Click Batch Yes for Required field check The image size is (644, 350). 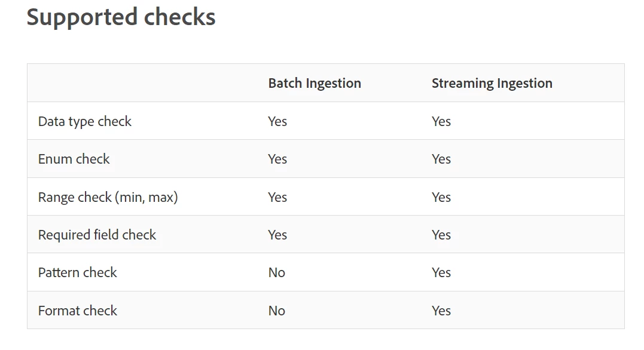(x=277, y=235)
